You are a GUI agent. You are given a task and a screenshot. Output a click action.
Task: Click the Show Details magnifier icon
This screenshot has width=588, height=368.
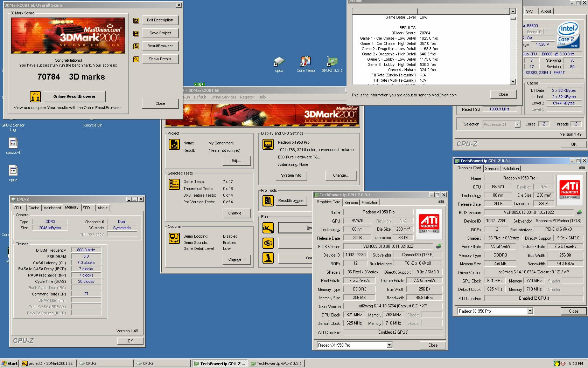[x=136, y=59]
